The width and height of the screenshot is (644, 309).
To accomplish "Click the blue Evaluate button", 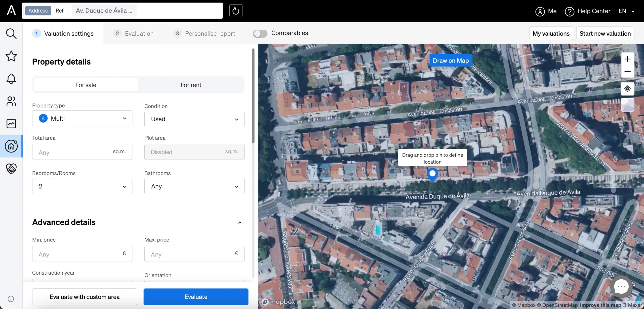I will pos(196,297).
